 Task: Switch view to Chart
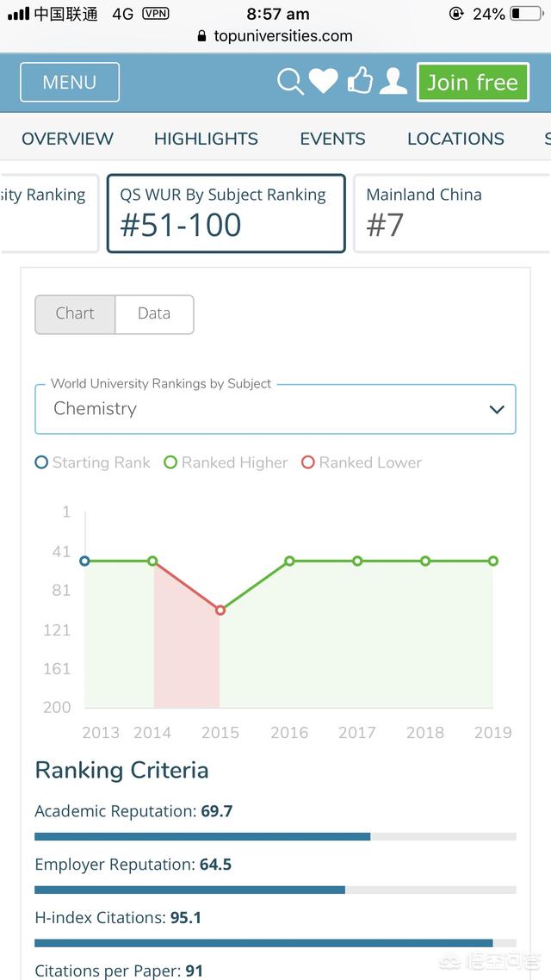pyautogui.click(x=75, y=314)
